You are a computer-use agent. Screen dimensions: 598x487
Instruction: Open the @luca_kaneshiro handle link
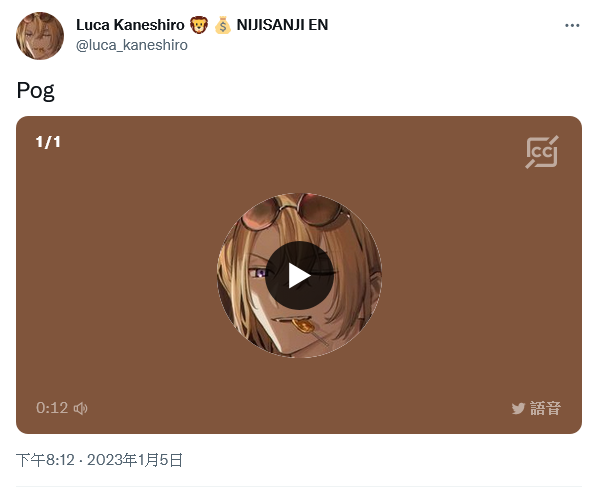[x=132, y=45]
